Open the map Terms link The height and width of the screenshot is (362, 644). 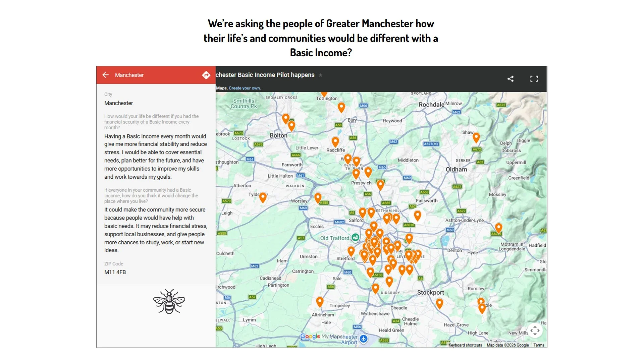coord(539,345)
